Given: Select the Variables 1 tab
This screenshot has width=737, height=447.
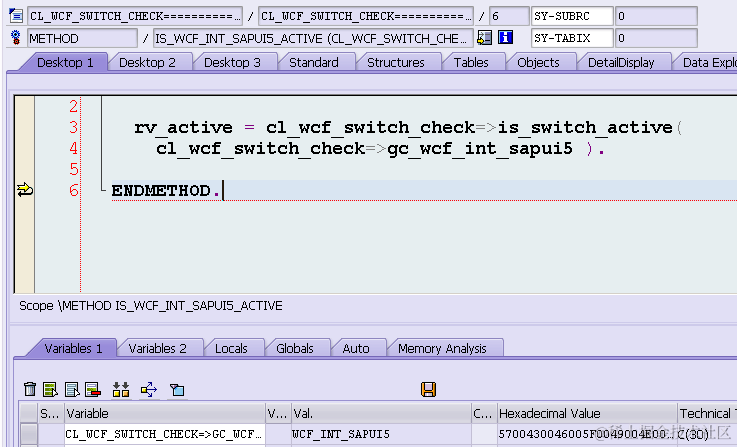Looking at the screenshot, I should pos(73,348).
